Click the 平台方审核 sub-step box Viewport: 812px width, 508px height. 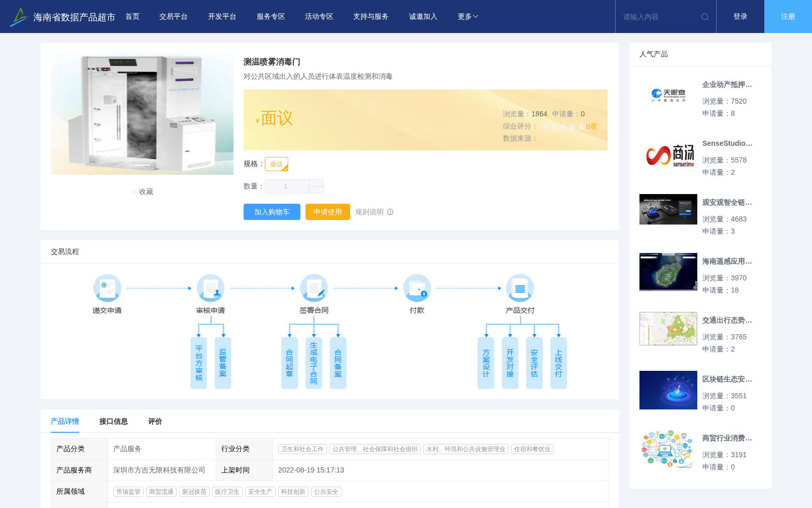(198, 363)
